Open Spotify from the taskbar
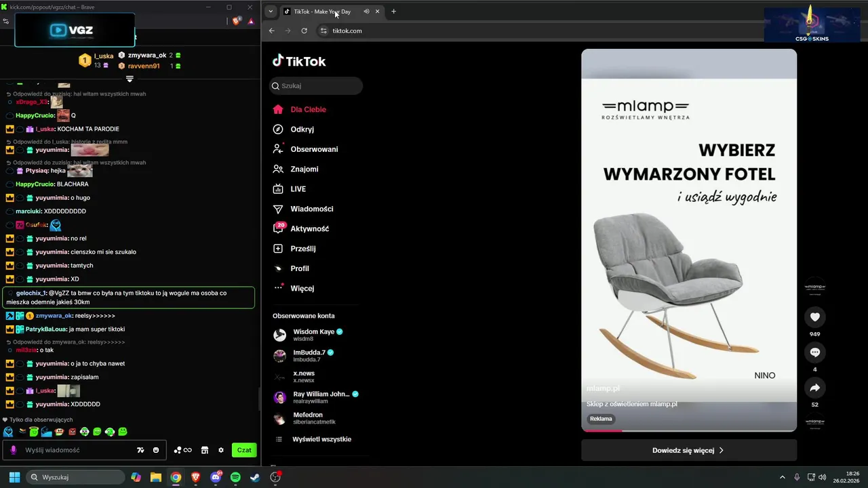 (235, 477)
